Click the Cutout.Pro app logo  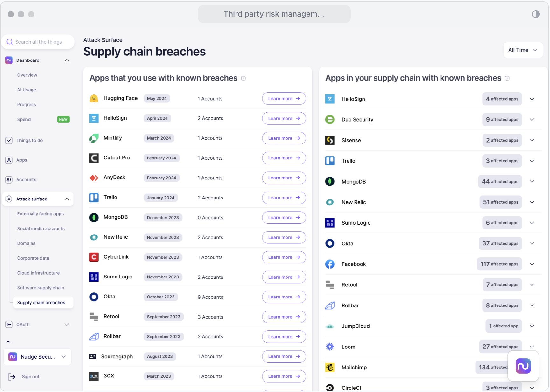[94, 158]
